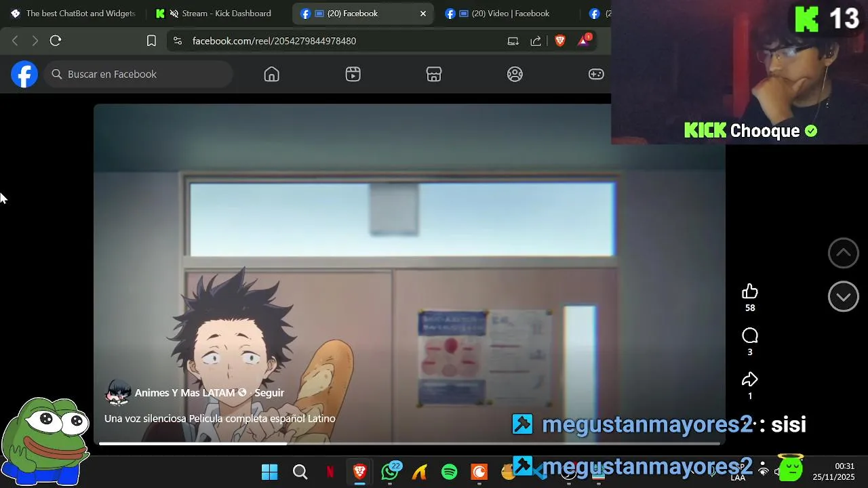The width and height of the screenshot is (868, 488).
Task: Switch to 'The best ChatBot and Widgets' tab
Action: pyautogui.click(x=73, y=14)
